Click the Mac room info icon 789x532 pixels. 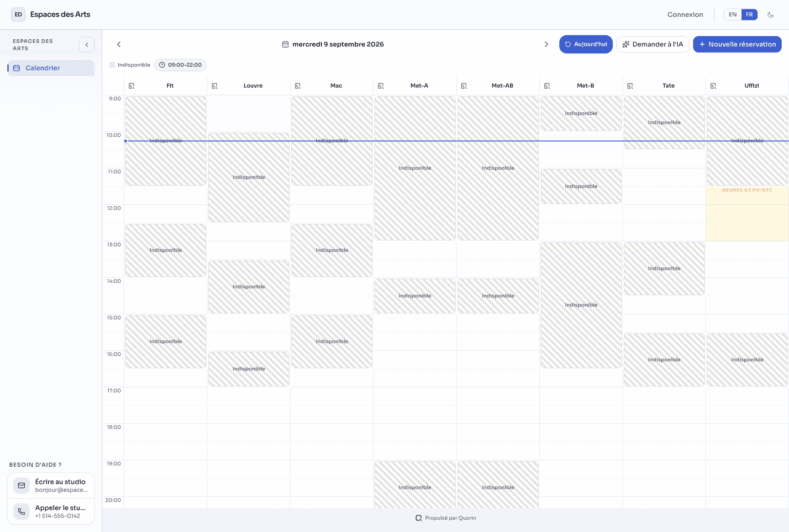click(x=298, y=86)
